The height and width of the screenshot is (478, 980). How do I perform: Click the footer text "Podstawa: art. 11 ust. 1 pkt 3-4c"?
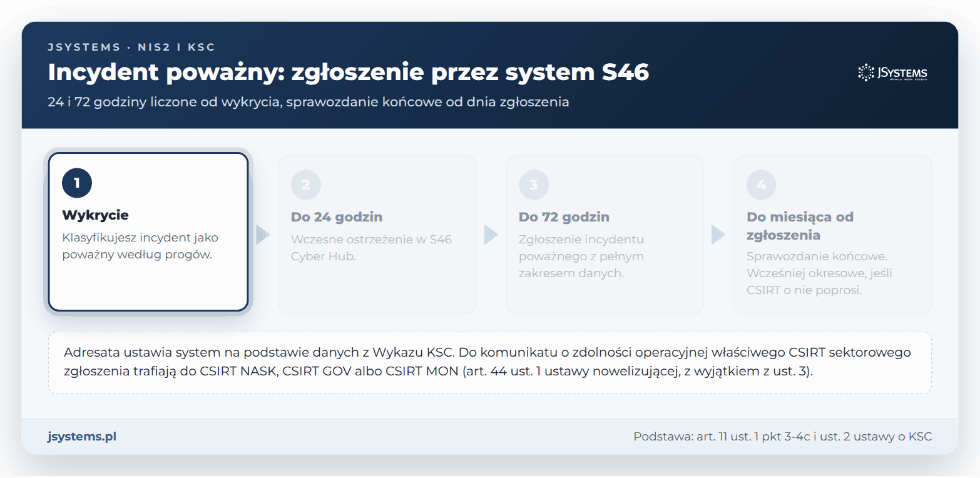point(782,437)
